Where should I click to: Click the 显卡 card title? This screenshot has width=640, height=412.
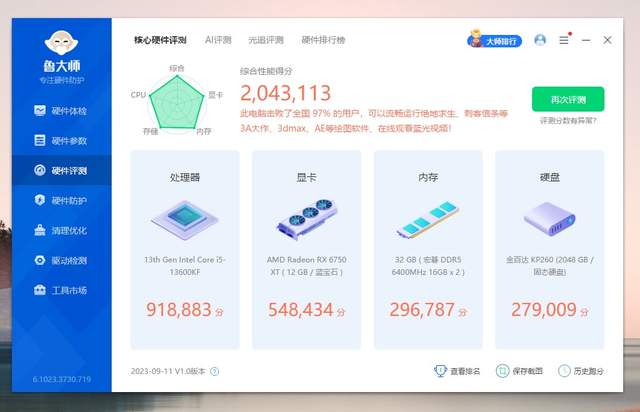(x=307, y=177)
